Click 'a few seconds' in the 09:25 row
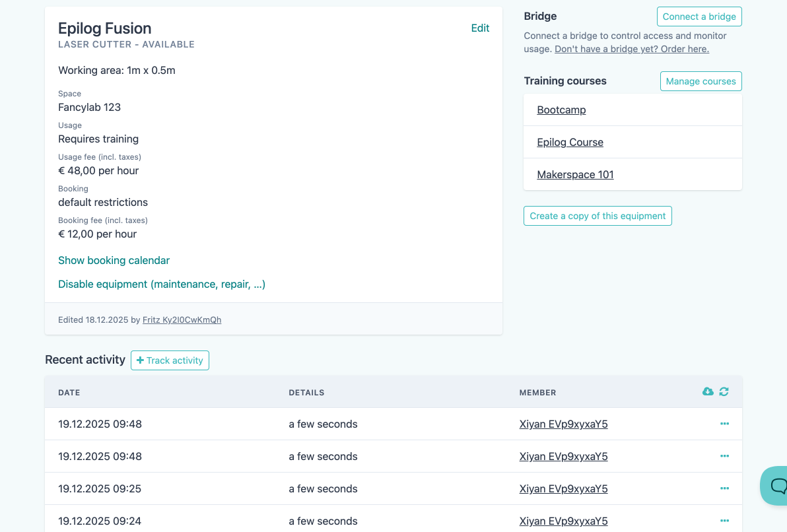Viewport: 787px width, 532px height. click(x=323, y=489)
